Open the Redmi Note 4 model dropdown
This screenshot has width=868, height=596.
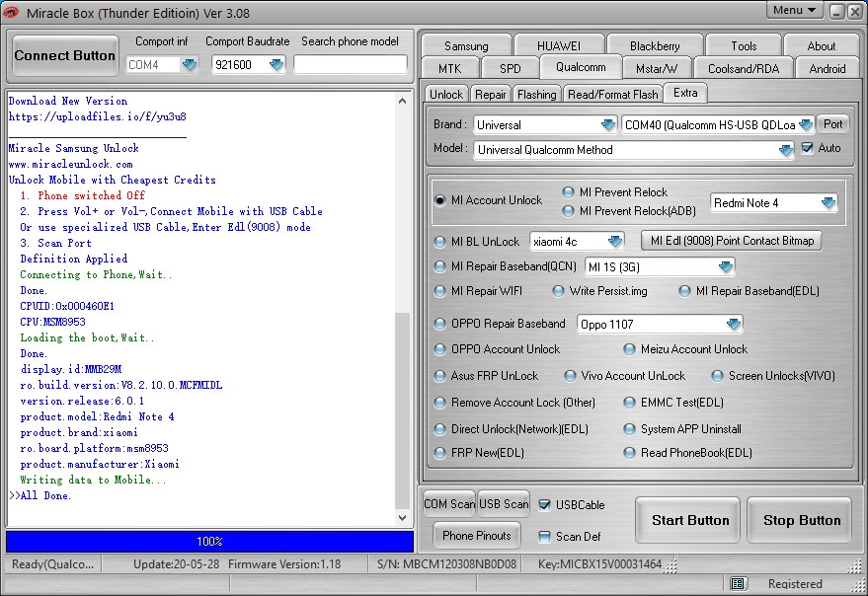(829, 203)
